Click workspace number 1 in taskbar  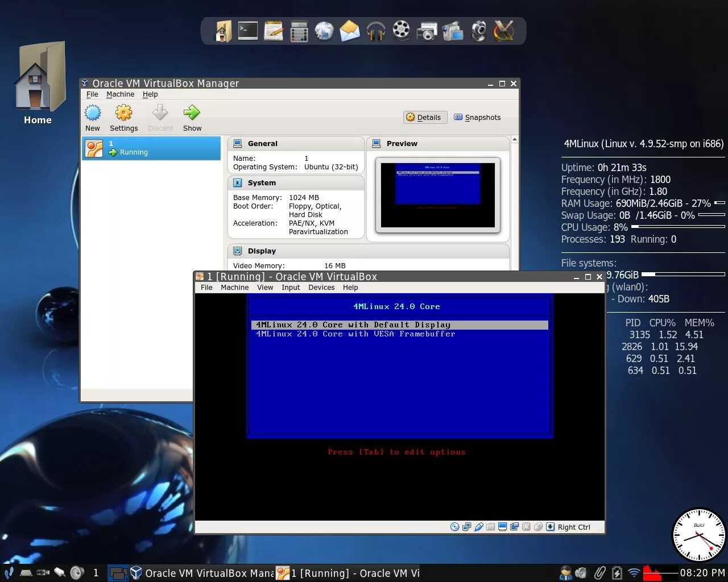coord(96,573)
